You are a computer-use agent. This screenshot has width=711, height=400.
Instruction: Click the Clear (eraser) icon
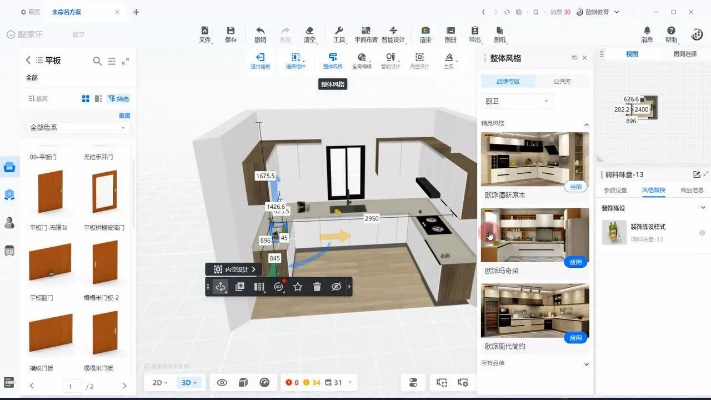310,34
